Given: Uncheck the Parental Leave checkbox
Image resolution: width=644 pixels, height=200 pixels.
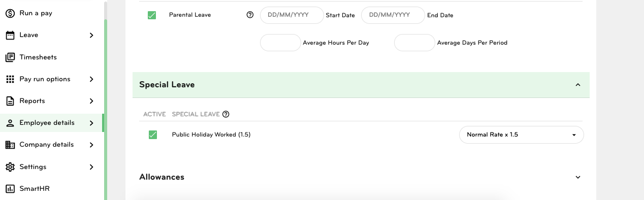Looking at the screenshot, I should tap(151, 15).
